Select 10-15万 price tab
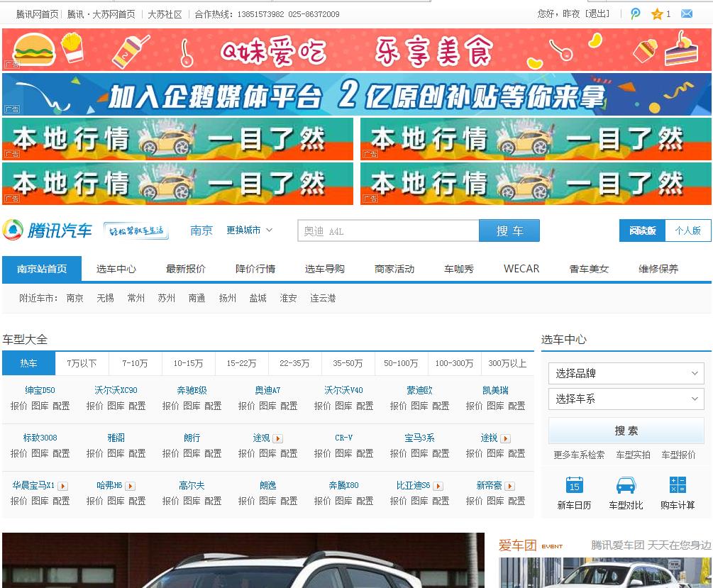Viewport: 713px width, 588px height. click(x=188, y=363)
